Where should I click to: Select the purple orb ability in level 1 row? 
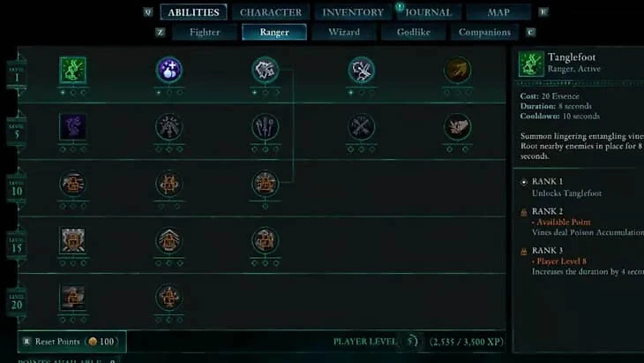pos(168,70)
